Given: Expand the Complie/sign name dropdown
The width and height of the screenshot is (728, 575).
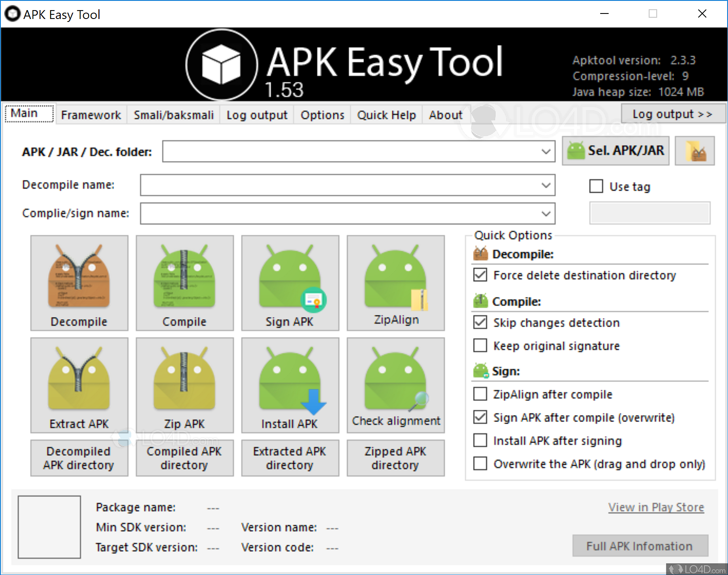Looking at the screenshot, I should [x=546, y=214].
